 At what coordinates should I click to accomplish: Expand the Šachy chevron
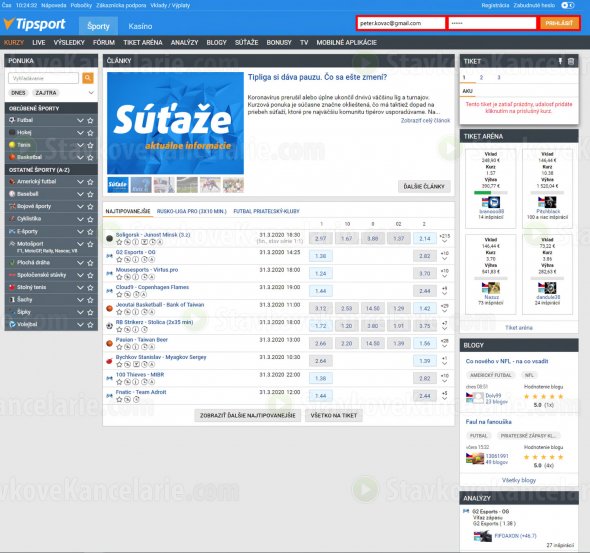click(x=80, y=300)
